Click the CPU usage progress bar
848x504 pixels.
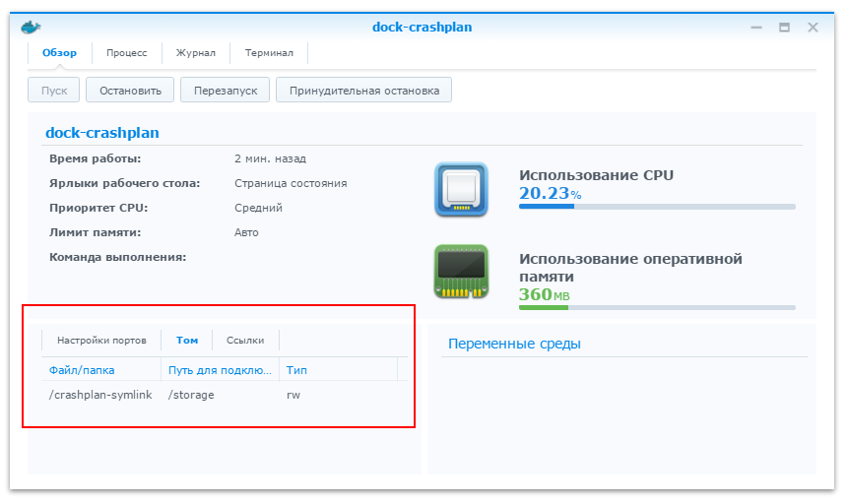[x=657, y=207]
